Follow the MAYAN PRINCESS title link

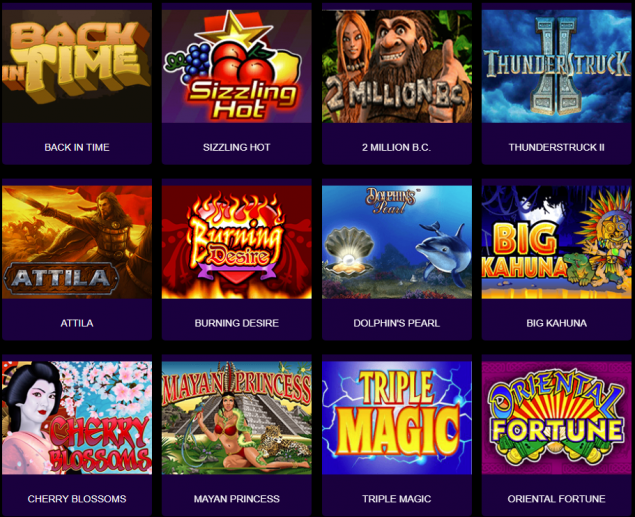[237, 499]
